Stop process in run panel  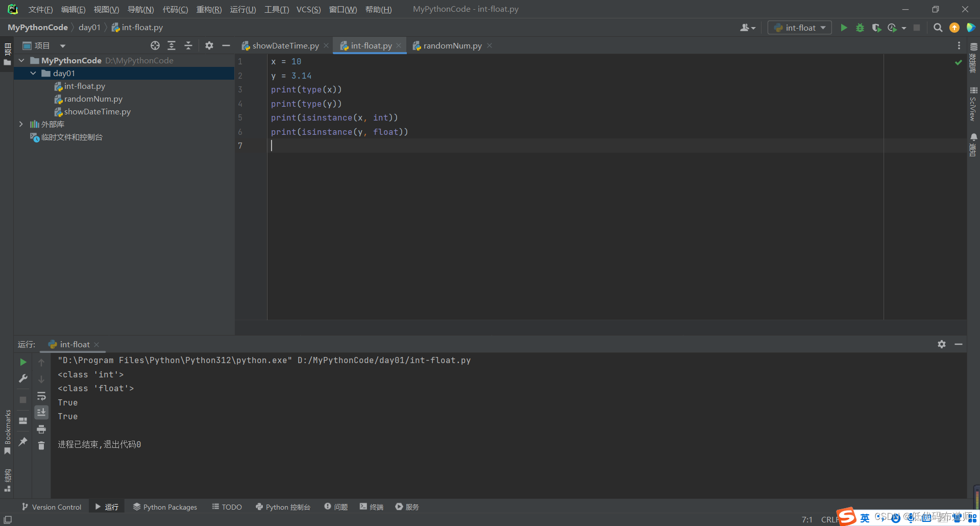tap(23, 399)
